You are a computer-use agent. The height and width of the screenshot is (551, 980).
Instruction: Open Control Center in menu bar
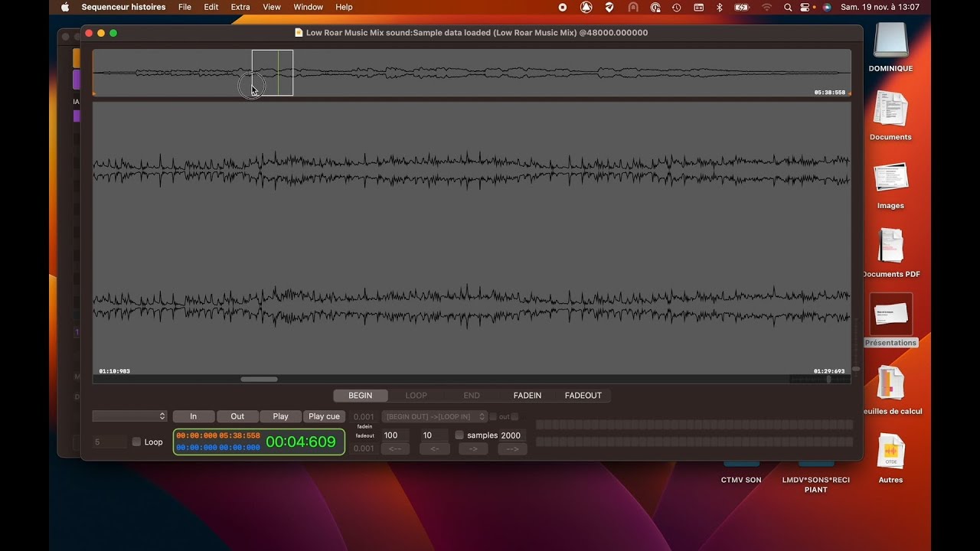click(805, 7)
